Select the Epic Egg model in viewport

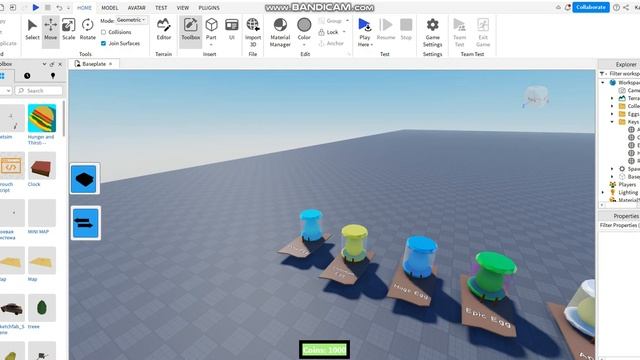click(493, 276)
